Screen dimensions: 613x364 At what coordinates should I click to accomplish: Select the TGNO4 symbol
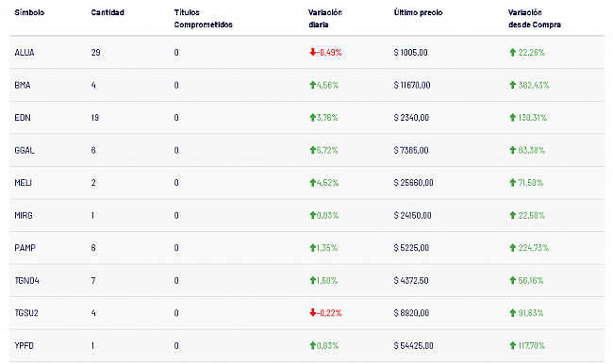click(x=26, y=280)
